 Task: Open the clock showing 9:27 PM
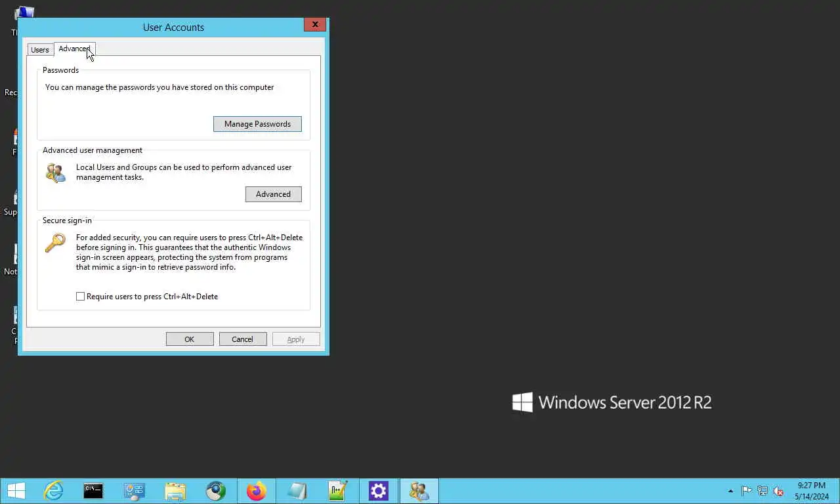(x=812, y=491)
